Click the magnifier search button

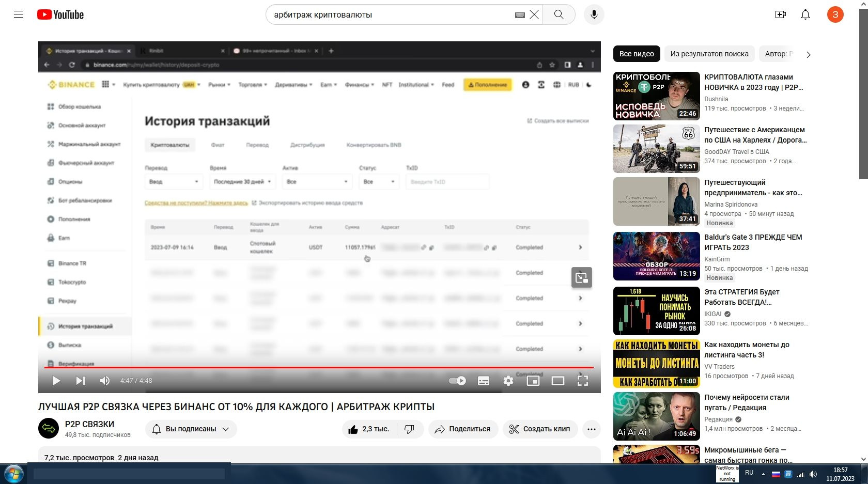(x=559, y=14)
